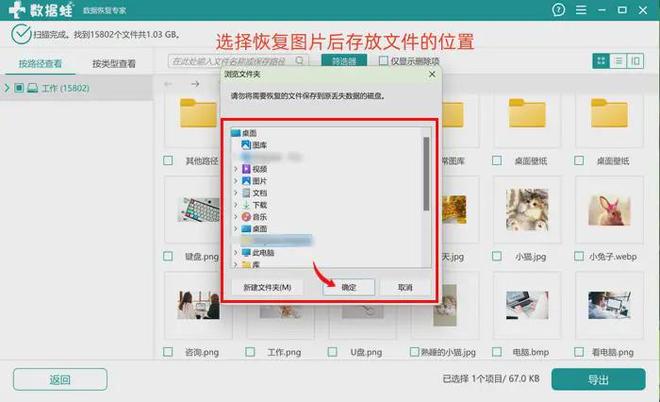Open the 其他路径 folder
Screen dimensions: 660x402
tap(198, 113)
